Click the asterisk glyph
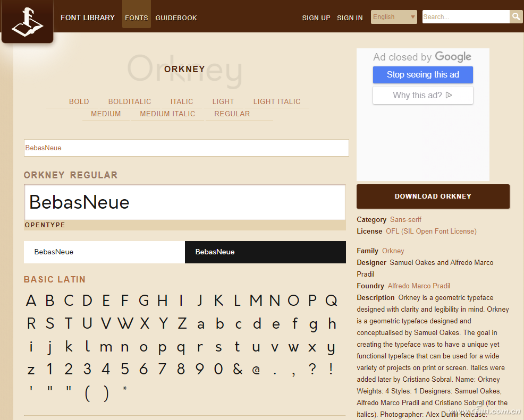 [125, 389]
